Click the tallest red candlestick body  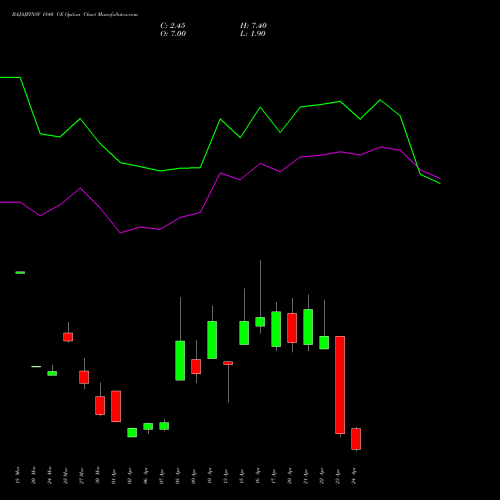point(340,385)
